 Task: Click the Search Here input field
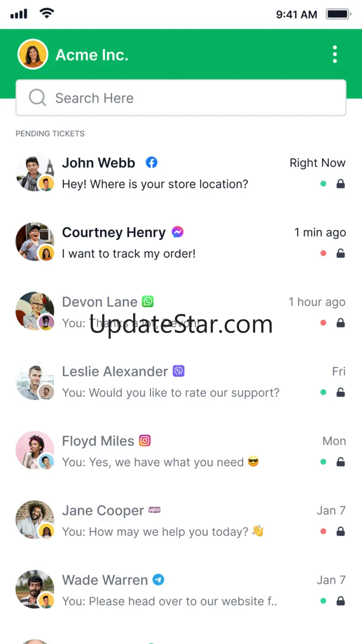click(x=181, y=98)
